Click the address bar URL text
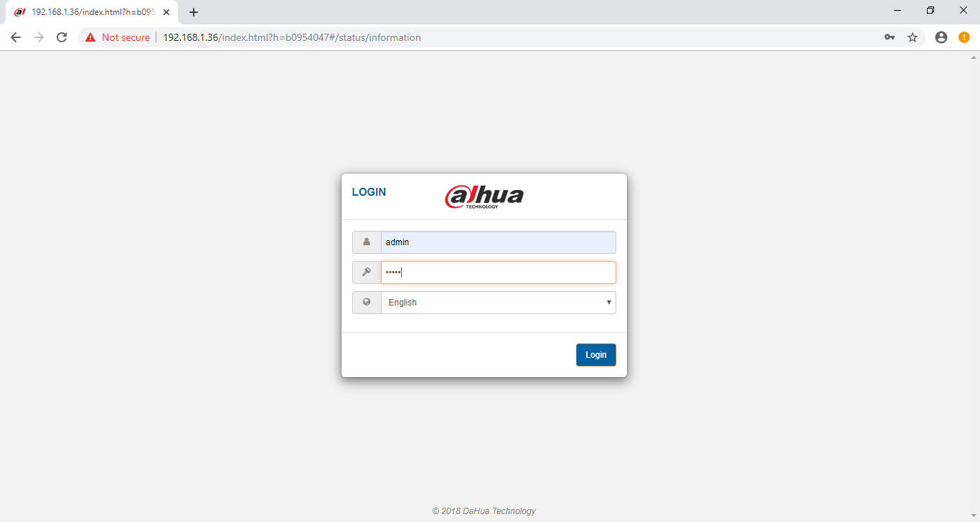This screenshot has width=980, height=522. tap(292, 37)
